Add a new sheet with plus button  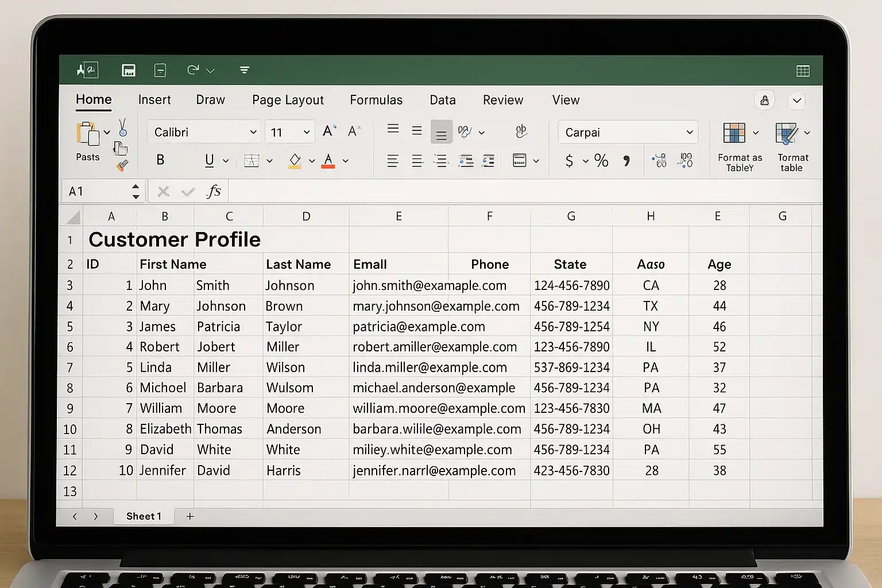coord(190,516)
